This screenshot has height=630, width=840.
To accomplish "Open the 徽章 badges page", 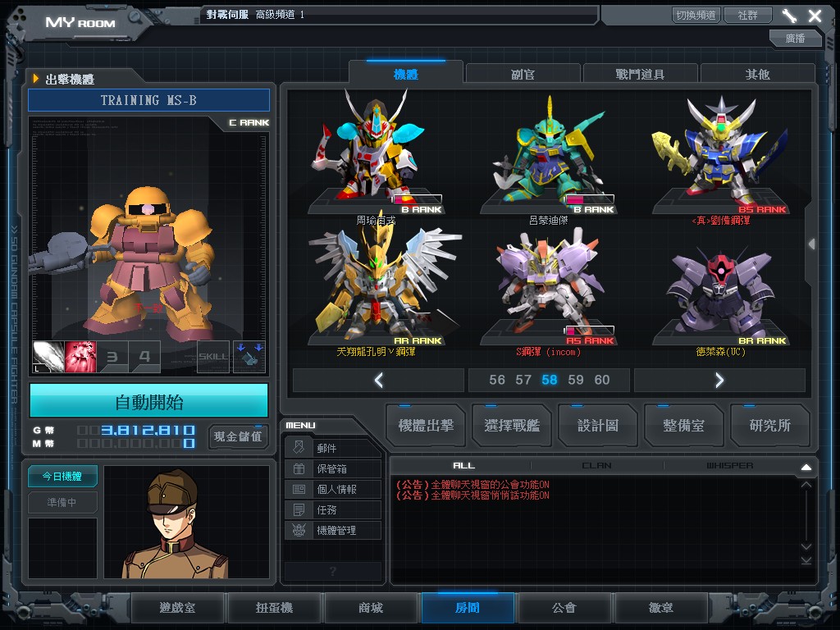I will pos(661,608).
